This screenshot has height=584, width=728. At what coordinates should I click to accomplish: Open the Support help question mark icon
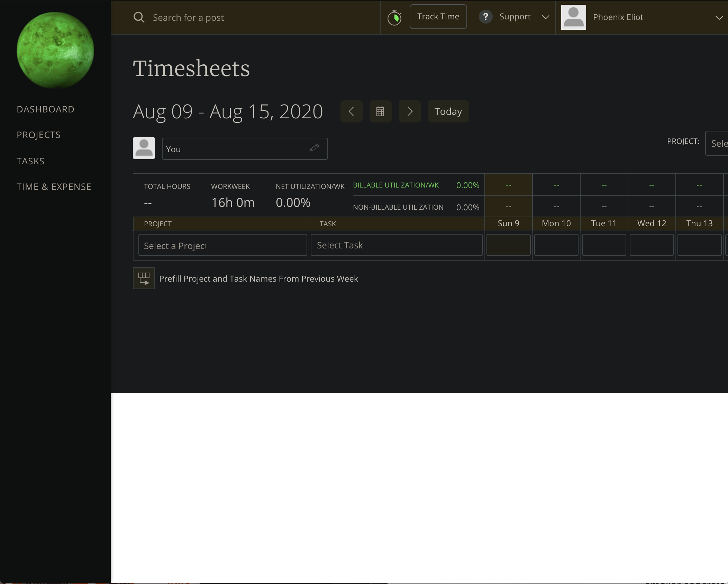[486, 16]
